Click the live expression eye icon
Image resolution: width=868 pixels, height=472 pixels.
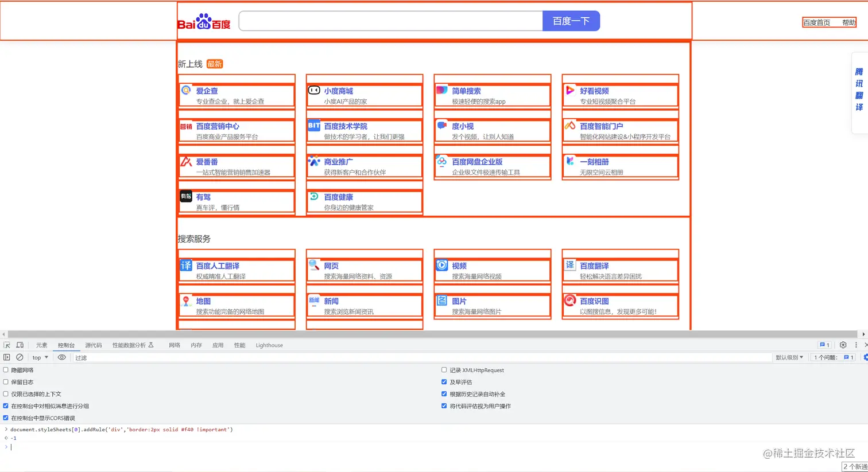(61, 357)
